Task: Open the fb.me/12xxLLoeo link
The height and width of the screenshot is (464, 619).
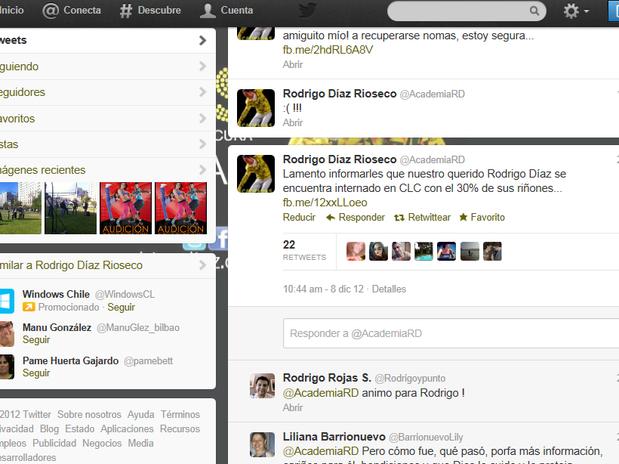Action: coord(325,203)
